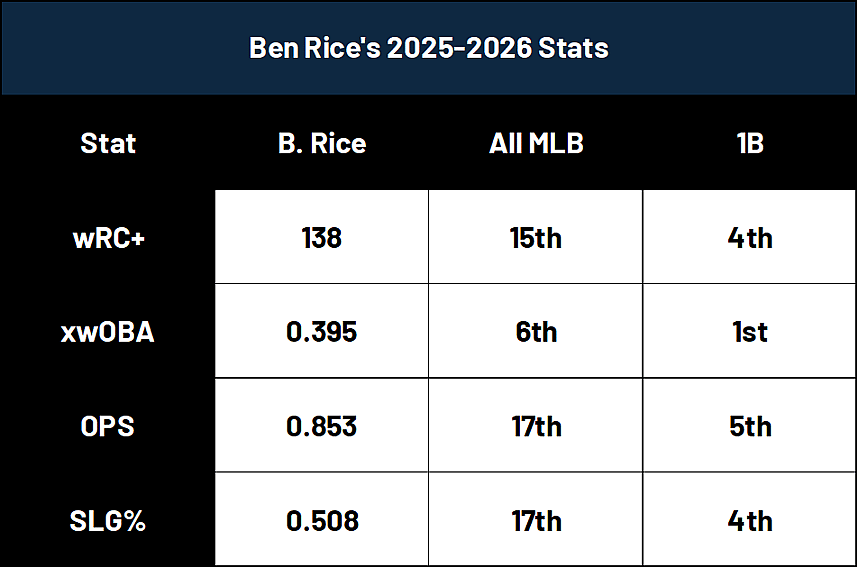Click the "Ben Rice's 2025-2026 Stats" title
The image size is (858, 568).
[428, 48]
